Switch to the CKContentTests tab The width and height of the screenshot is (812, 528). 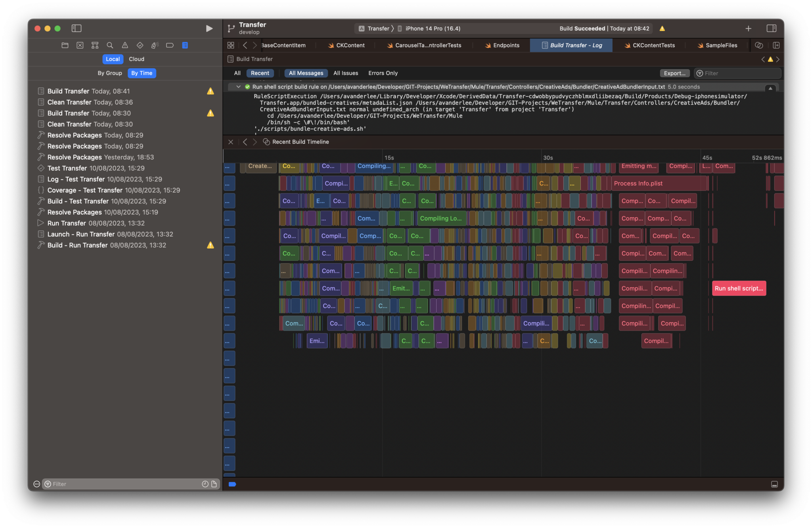(649, 45)
